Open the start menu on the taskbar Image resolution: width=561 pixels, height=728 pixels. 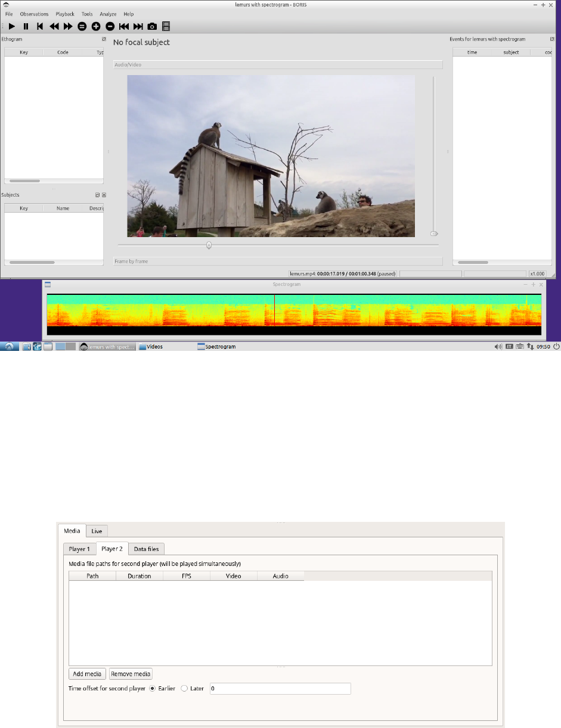click(10, 346)
